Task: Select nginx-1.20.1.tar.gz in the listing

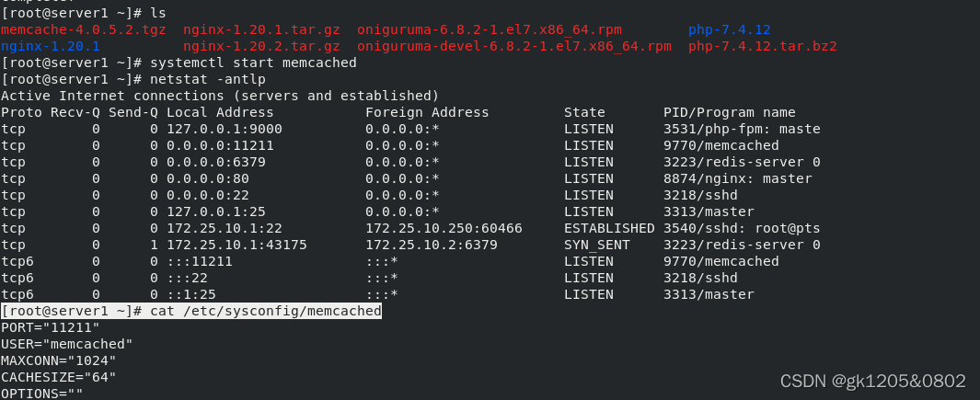Action: pyautogui.click(x=261, y=29)
